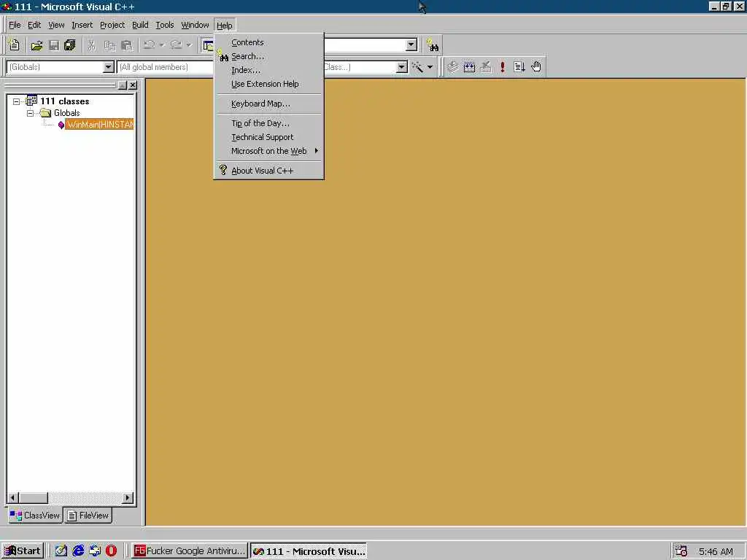Close the open Help menu
Image resolution: width=747 pixels, height=560 pixels.
click(x=225, y=26)
